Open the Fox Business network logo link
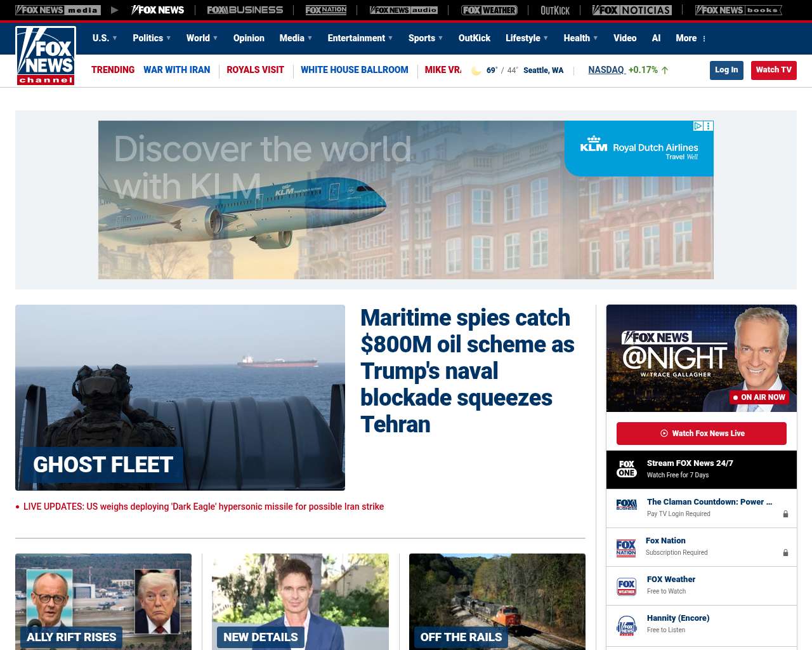The image size is (812, 650). pos(245,10)
